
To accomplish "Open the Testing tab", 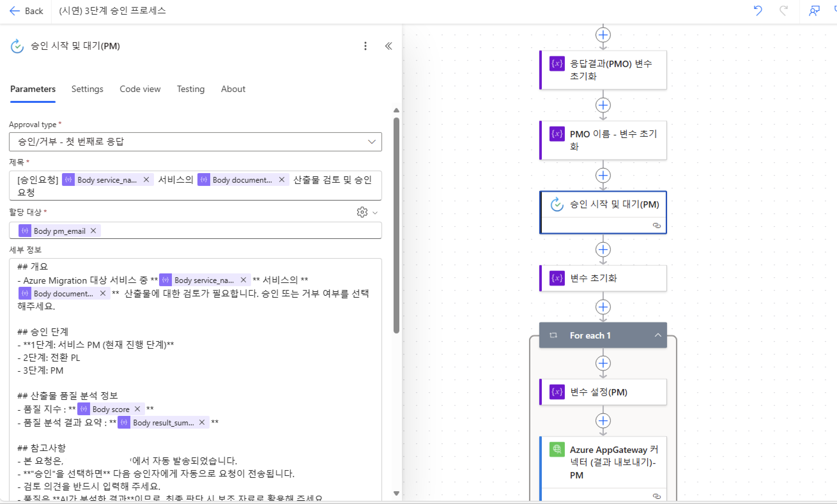I will click(191, 89).
